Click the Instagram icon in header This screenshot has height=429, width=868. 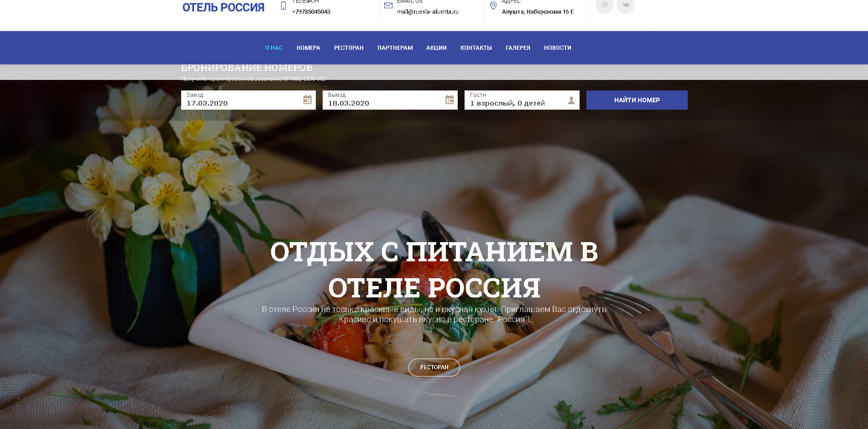(604, 5)
